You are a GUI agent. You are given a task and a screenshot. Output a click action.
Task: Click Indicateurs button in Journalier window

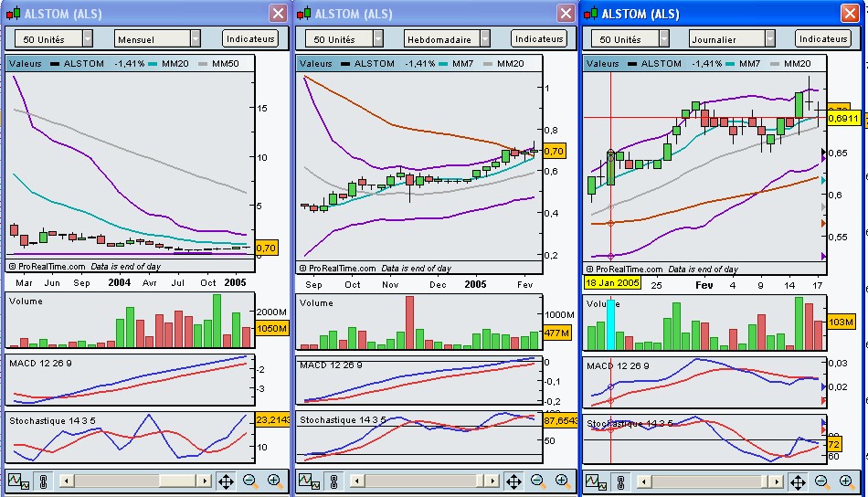(823, 38)
